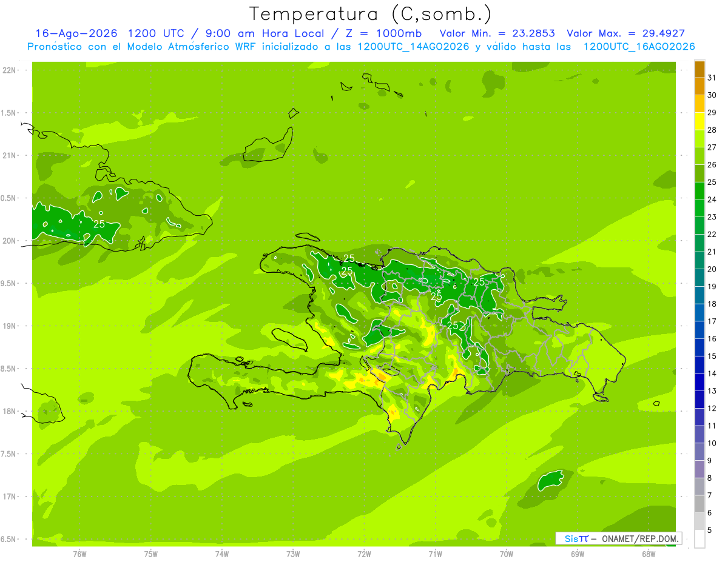Click "Pronóstico con el Modelo Atmosferico WRF" line

coord(361,47)
